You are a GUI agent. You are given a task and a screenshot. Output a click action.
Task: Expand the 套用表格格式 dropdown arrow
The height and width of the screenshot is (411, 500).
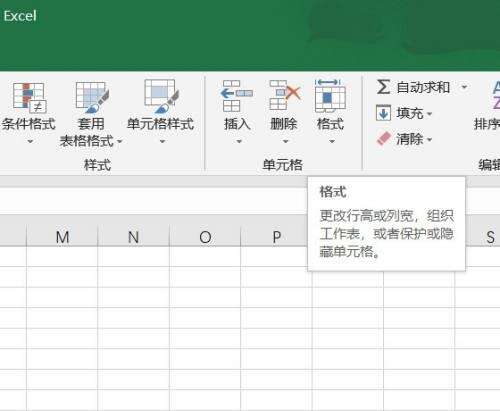119,142
